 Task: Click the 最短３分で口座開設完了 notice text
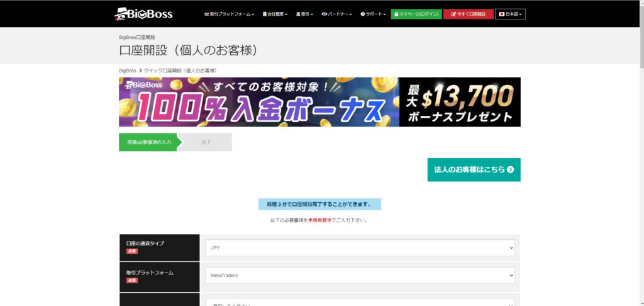click(x=319, y=204)
